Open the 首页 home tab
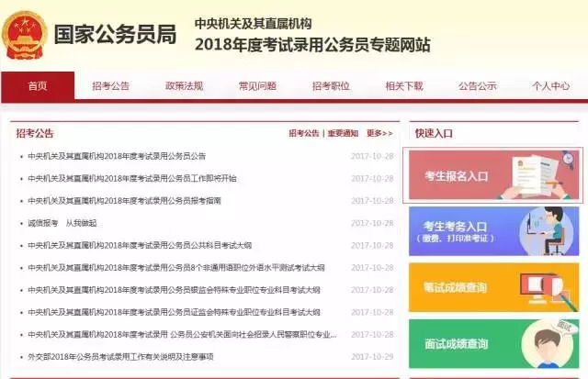 (38, 86)
